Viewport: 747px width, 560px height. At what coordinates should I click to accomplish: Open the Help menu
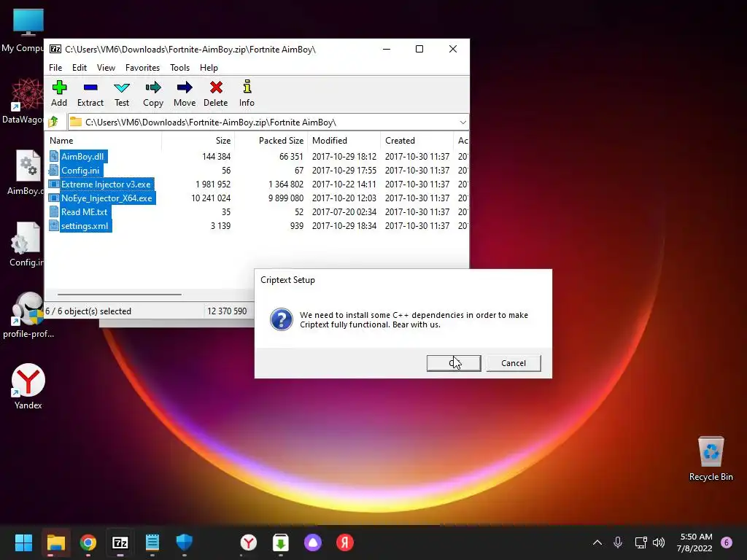pos(209,68)
